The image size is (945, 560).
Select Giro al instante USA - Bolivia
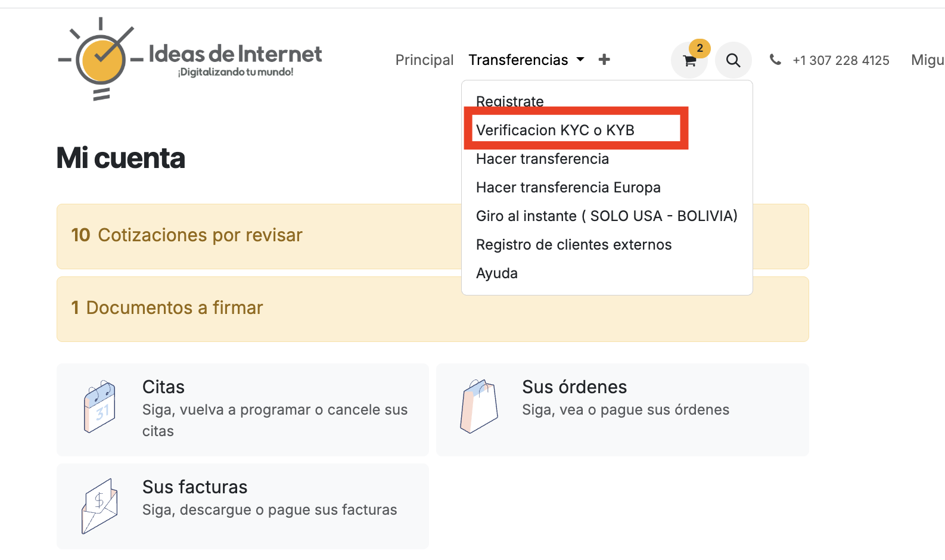607,216
